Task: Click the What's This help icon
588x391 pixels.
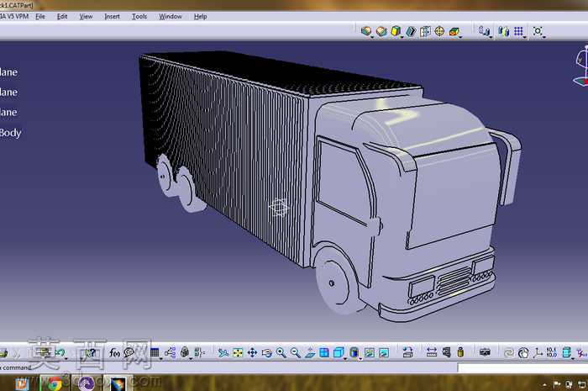Action: point(91,352)
